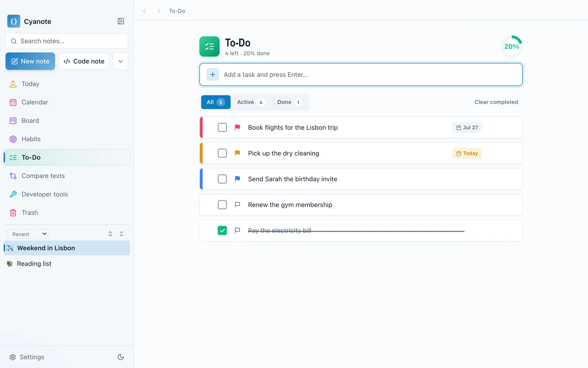Click the "4 left · 20% done" text
Image resolution: width=588 pixels, height=368 pixels.
pos(247,53)
